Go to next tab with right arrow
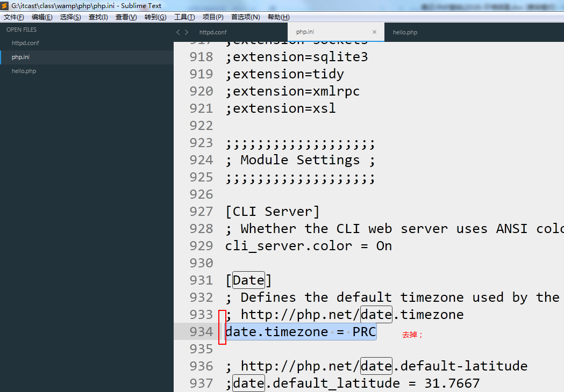Image resolution: width=564 pixels, height=392 pixels. [187, 32]
